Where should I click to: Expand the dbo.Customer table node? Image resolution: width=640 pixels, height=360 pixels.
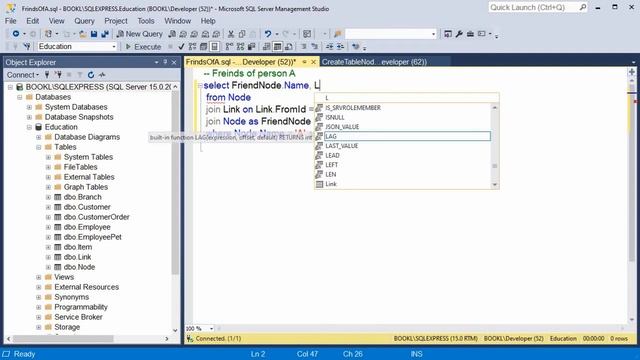point(48,207)
